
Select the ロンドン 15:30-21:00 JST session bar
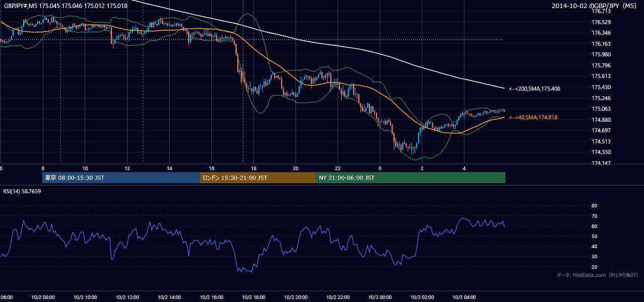pyautogui.click(x=258, y=178)
